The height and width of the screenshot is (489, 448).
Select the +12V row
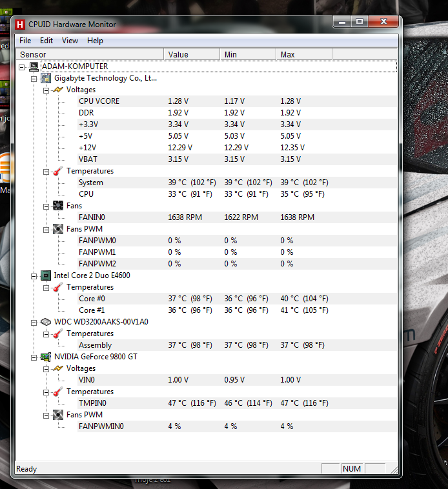click(x=237, y=148)
